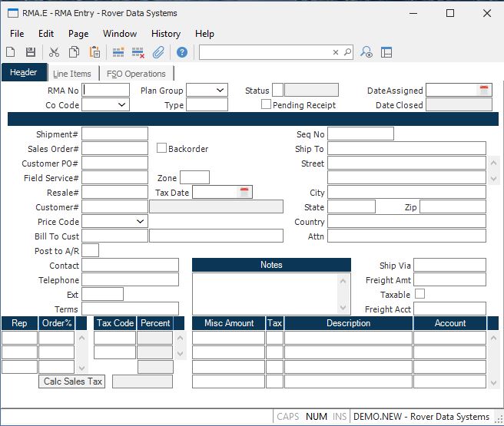Click the New record toolbar icon
This screenshot has width=504, height=426.
pyautogui.click(x=11, y=52)
